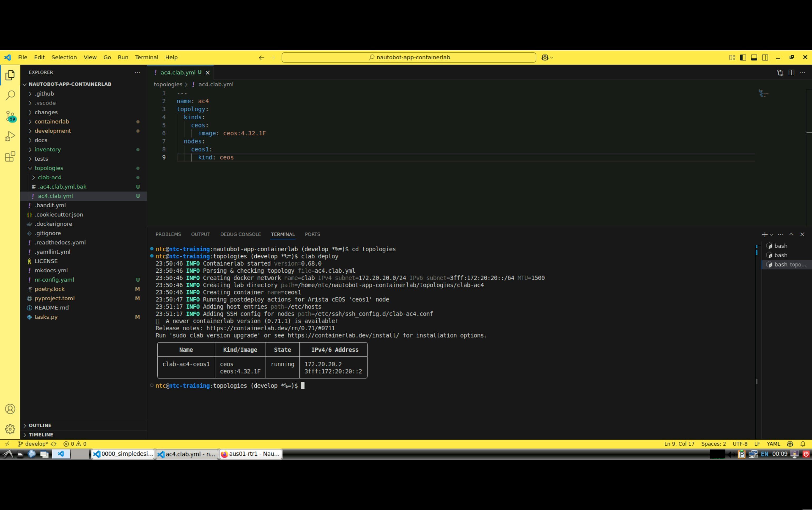Open Run and Debug view
The width and height of the screenshot is (812, 510).
click(10, 136)
